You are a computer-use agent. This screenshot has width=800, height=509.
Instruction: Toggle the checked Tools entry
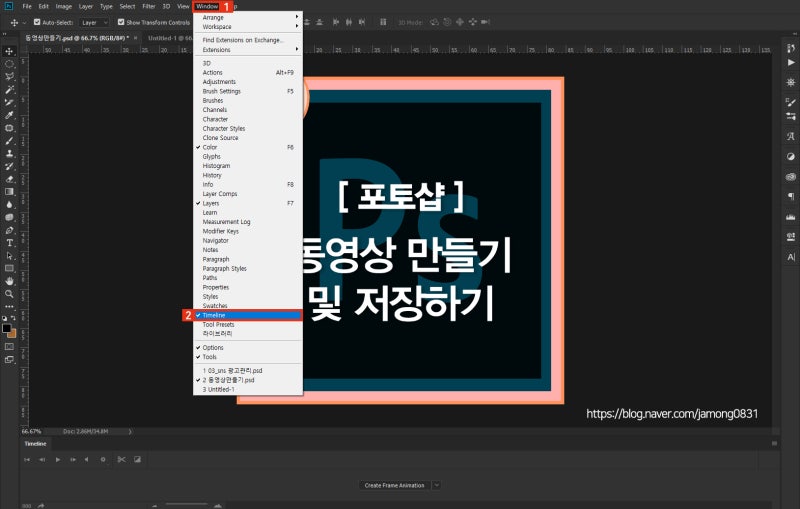pos(248,357)
